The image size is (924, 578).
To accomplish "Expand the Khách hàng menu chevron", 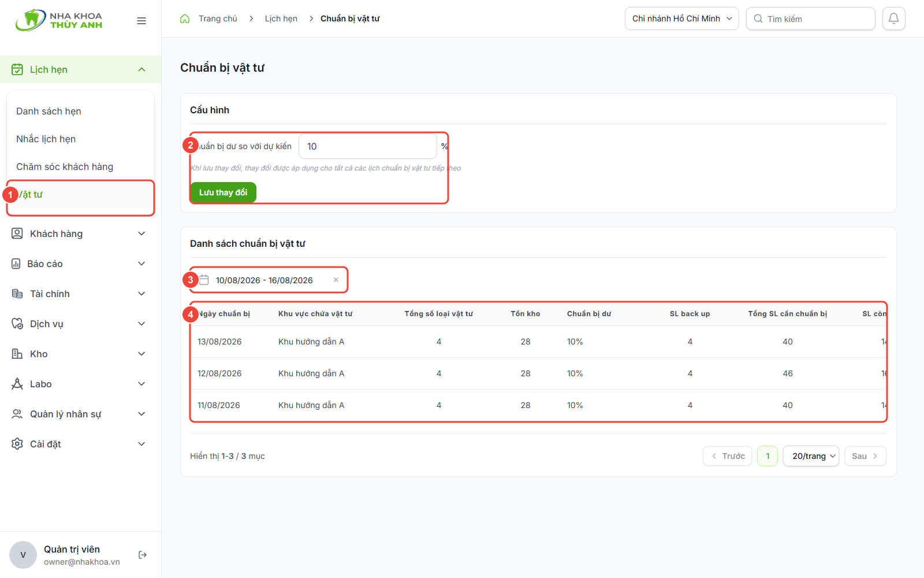I will click(141, 234).
